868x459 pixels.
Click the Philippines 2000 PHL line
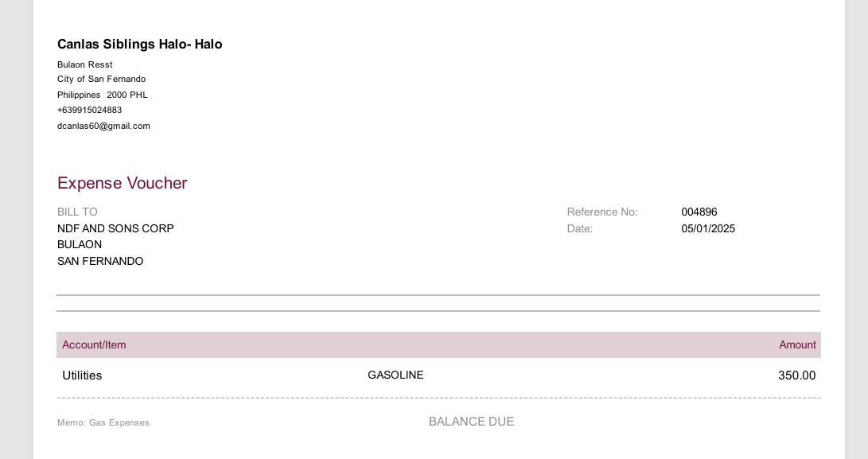click(103, 95)
